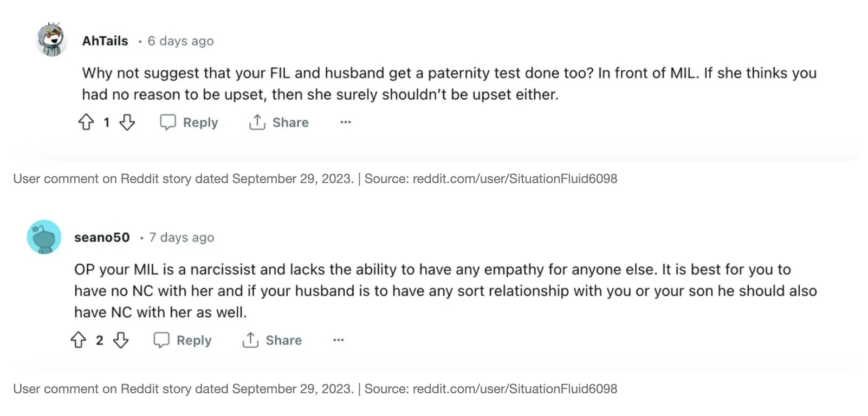Click the '6 days ago' timestamp

coord(180,41)
